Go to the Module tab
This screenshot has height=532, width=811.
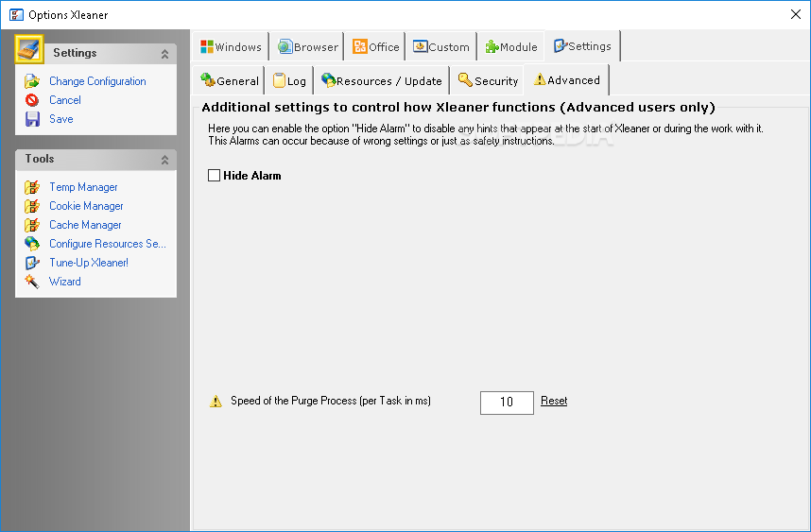(511, 47)
